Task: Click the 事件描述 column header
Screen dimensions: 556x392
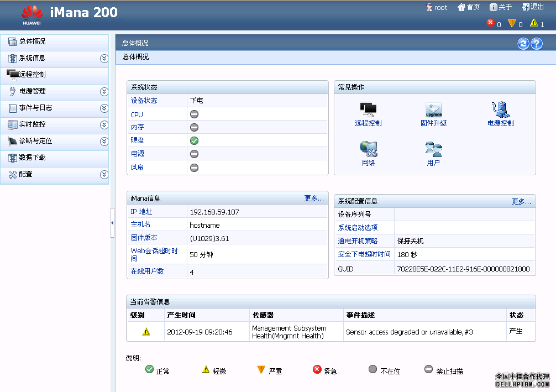Action: [360, 315]
